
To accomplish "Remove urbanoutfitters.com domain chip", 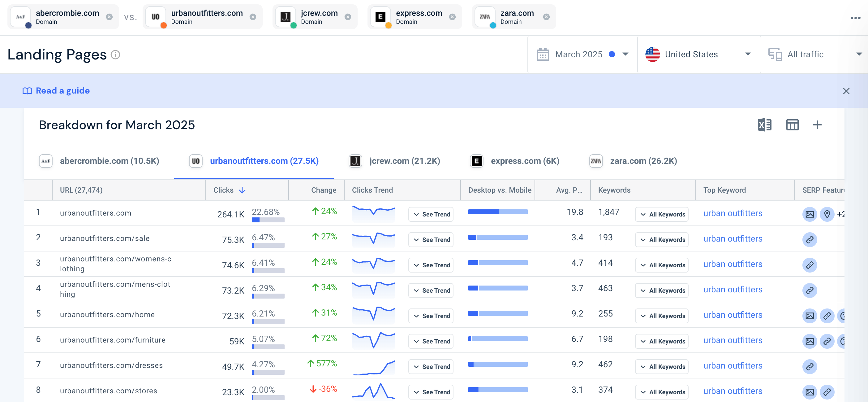I will click(x=253, y=17).
